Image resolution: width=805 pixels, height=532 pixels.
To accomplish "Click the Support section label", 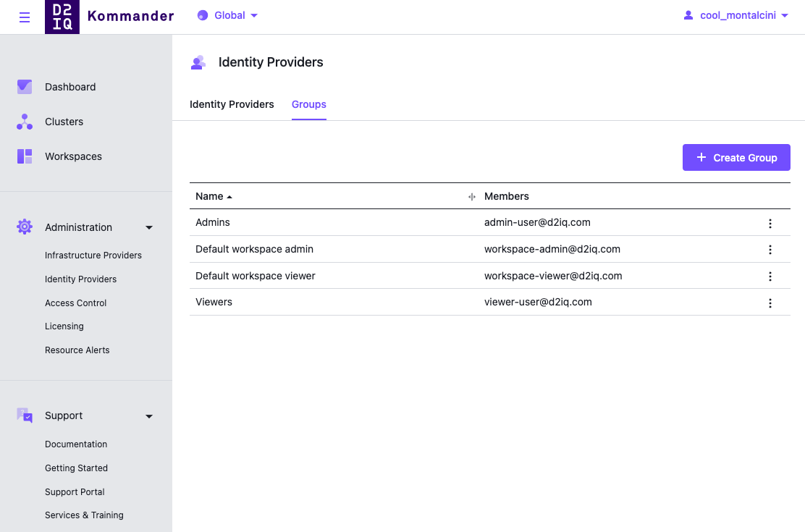I will (64, 415).
